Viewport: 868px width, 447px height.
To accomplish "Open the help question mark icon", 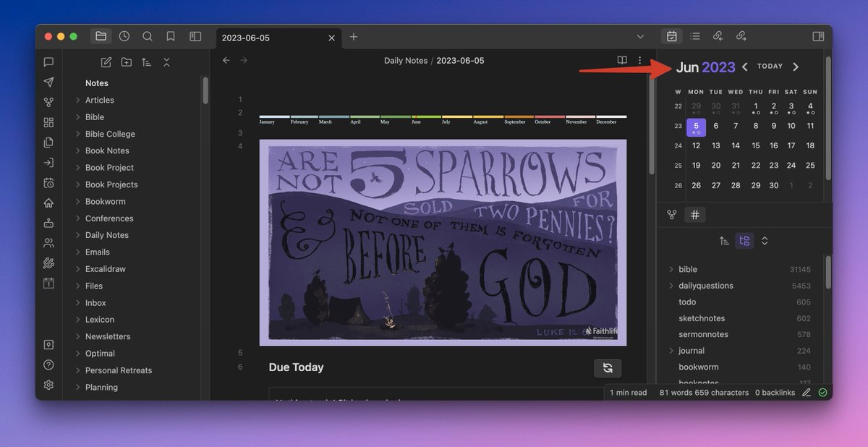I will pyautogui.click(x=48, y=365).
